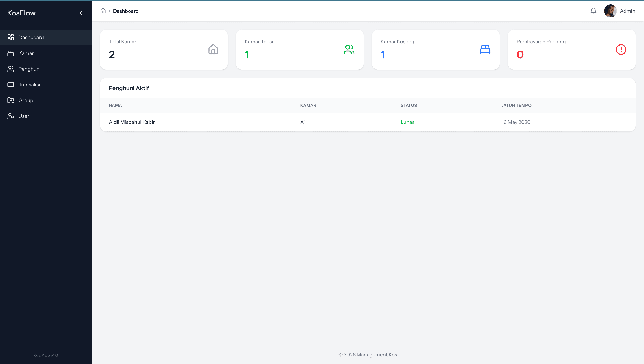This screenshot has height=364, width=644.
Task: Click the KosFlow logo title
Action: tap(21, 13)
